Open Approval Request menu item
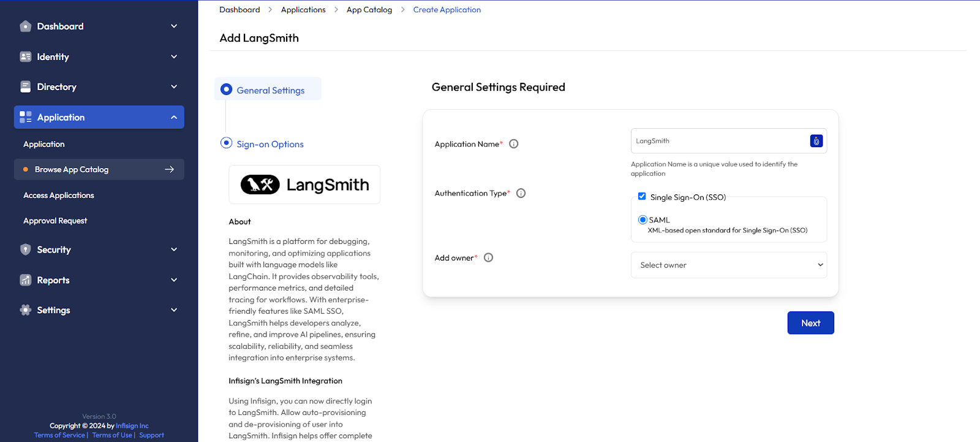 [55, 221]
